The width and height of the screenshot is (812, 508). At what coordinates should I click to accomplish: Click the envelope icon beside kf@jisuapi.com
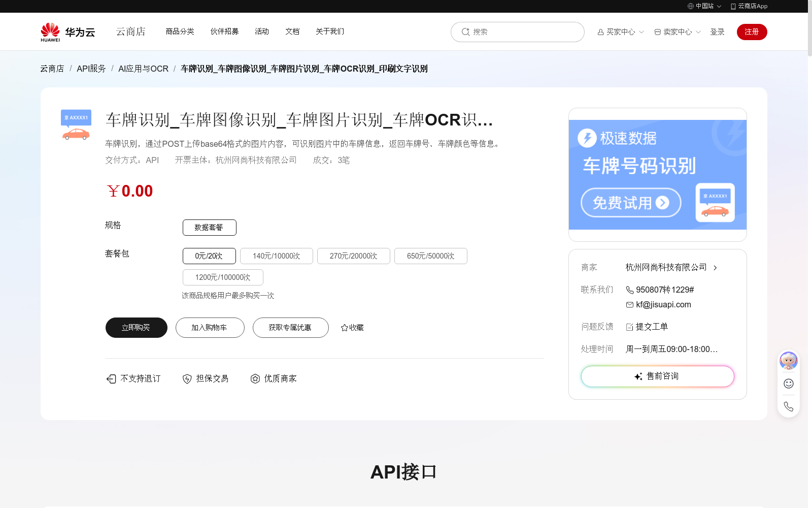630,305
